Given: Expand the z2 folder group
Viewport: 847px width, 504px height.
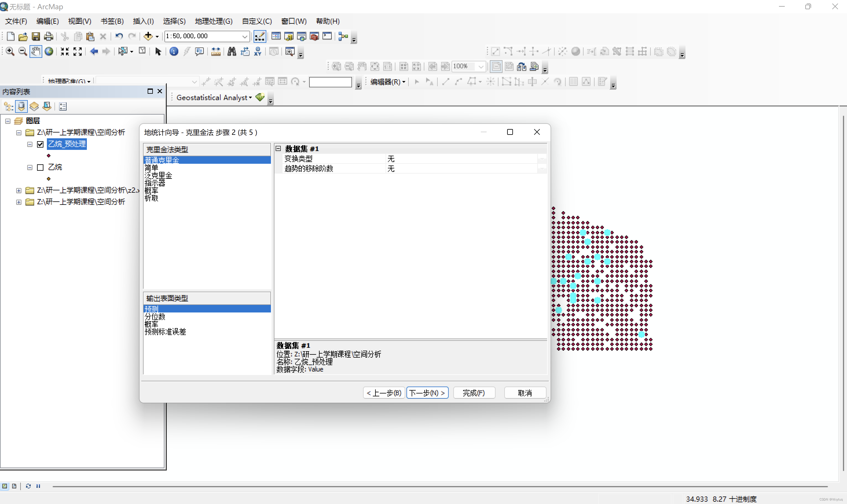Looking at the screenshot, I should [19, 191].
